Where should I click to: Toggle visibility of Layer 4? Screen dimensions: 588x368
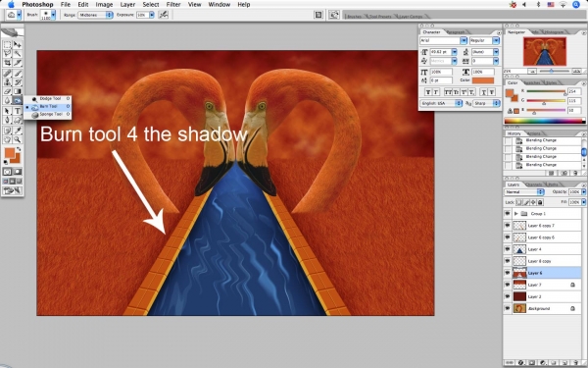508,249
